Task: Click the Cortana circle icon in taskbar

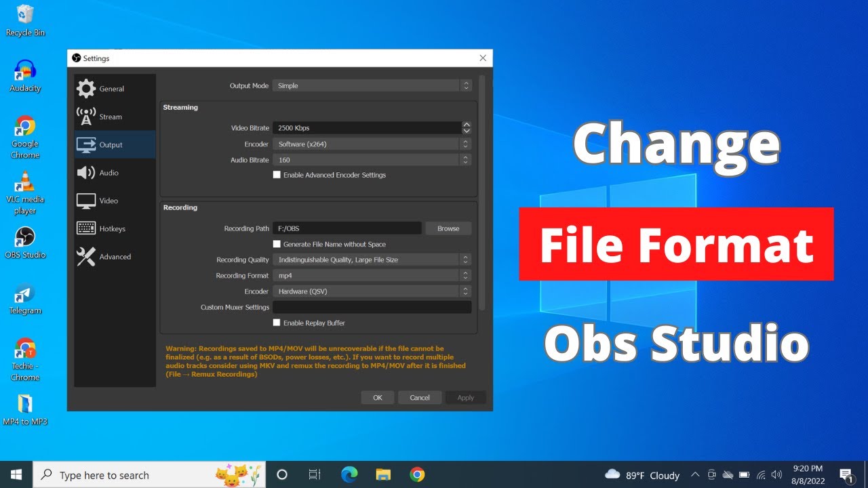Action: click(282, 474)
